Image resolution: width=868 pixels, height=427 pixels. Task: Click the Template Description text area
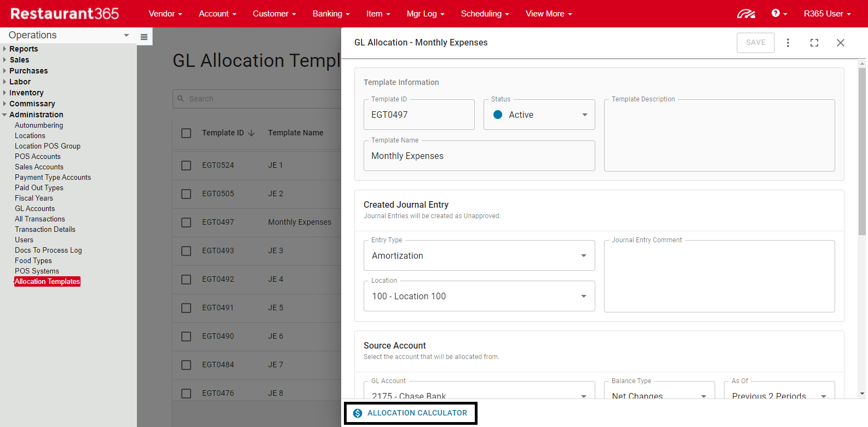[720, 135]
